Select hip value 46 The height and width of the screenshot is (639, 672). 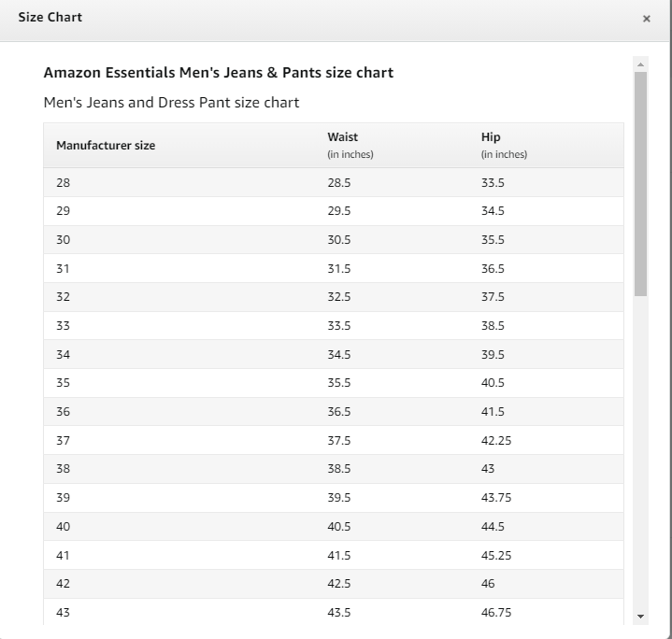[x=488, y=583]
